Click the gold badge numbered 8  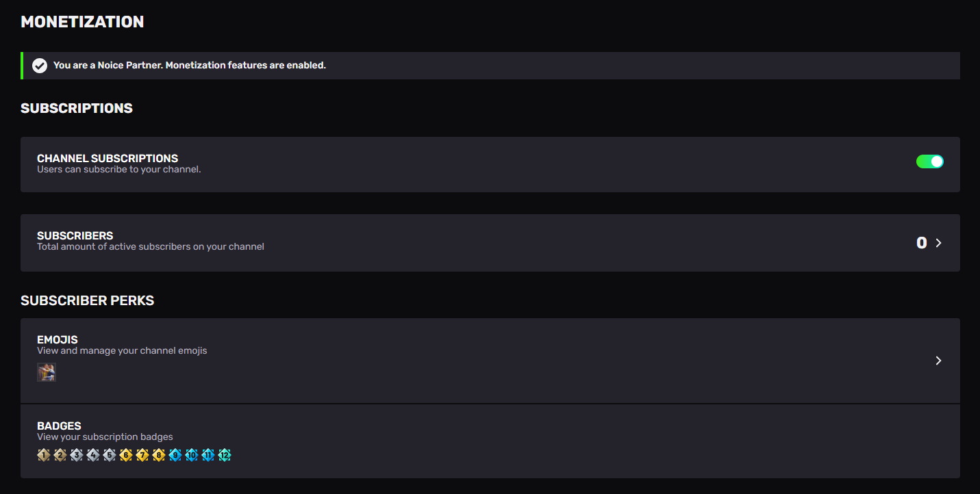coord(159,455)
